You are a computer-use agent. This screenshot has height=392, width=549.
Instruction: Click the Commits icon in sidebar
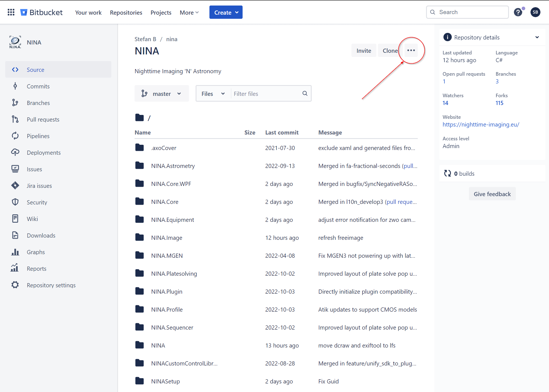[15, 86]
